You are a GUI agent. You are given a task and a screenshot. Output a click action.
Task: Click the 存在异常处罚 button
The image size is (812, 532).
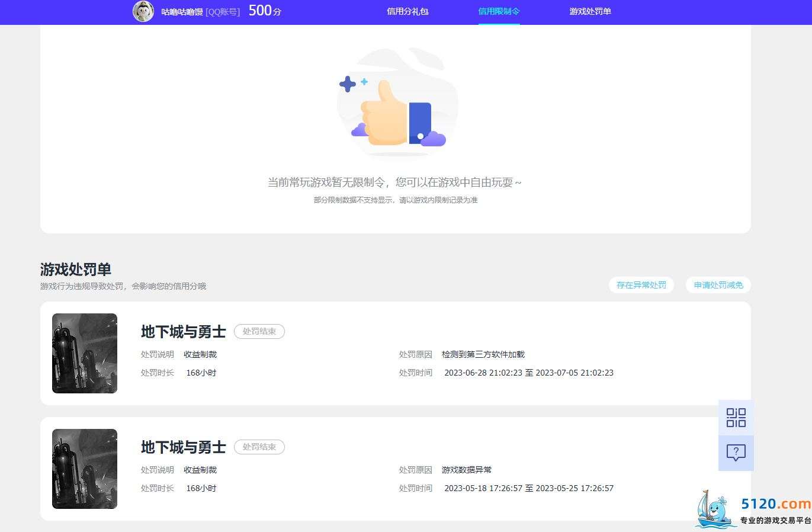tap(641, 285)
